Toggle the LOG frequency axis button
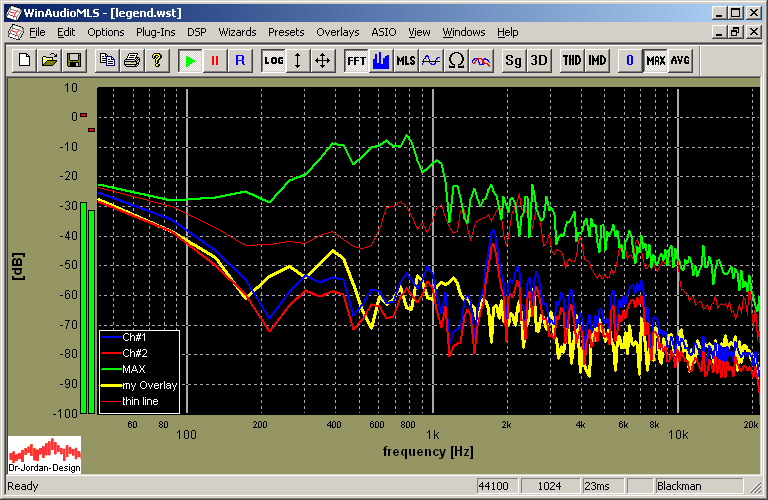 coord(273,61)
